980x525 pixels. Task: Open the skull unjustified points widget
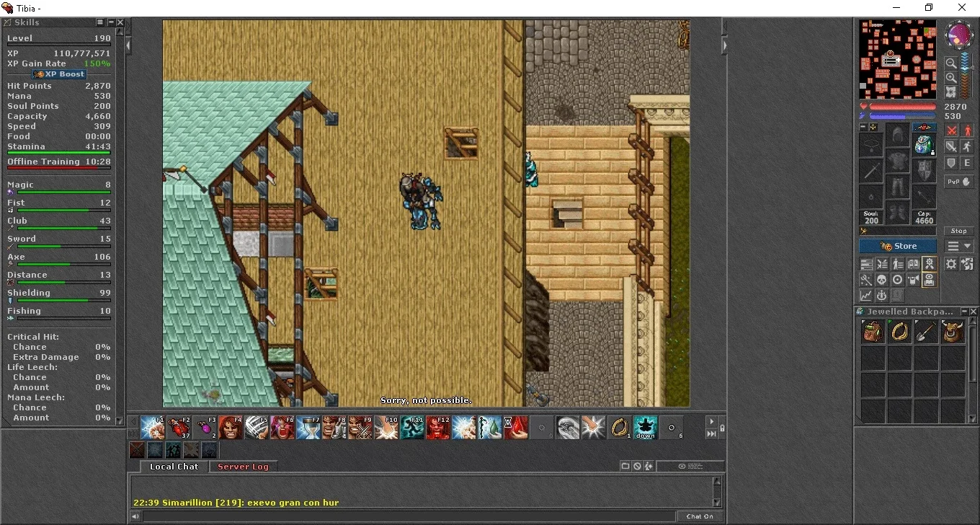[881, 280]
